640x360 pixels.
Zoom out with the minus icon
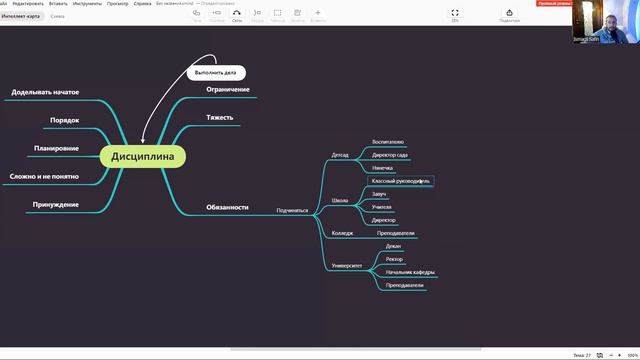point(611,356)
